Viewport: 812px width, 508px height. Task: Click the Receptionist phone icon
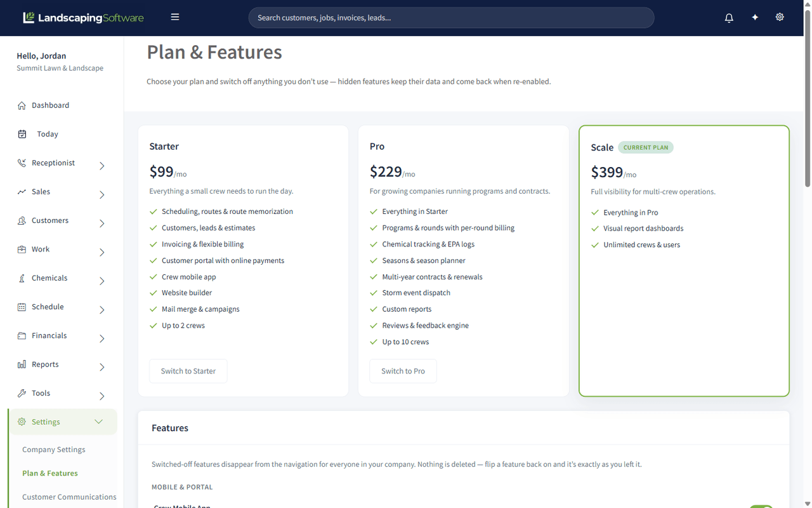tap(22, 163)
